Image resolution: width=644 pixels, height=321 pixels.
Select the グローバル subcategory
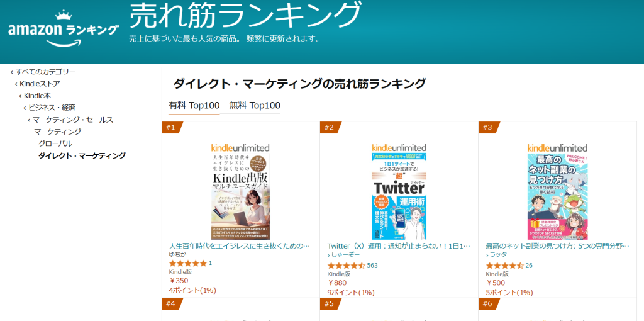tap(55, 144)
